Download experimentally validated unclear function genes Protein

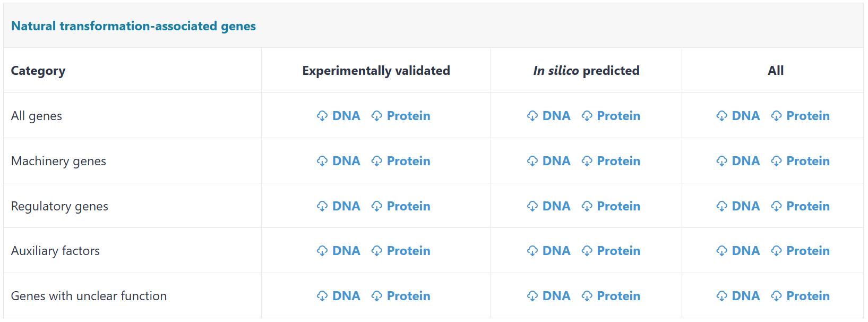coord(408,296)
